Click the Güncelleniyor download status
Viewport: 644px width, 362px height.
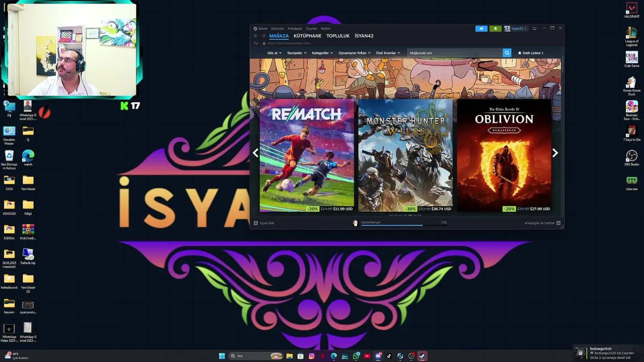click(371, 222)
